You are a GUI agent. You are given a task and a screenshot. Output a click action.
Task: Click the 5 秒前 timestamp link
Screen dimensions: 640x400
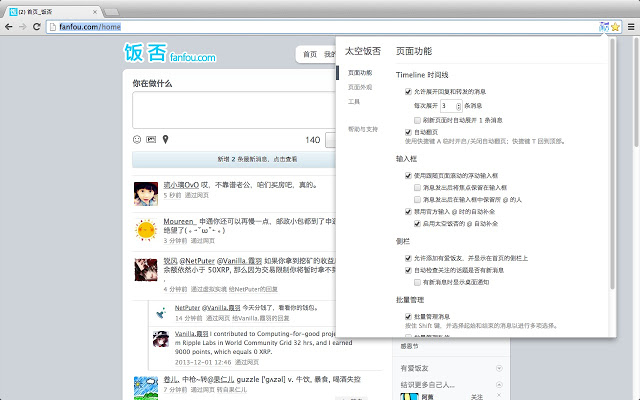(172, 196)
